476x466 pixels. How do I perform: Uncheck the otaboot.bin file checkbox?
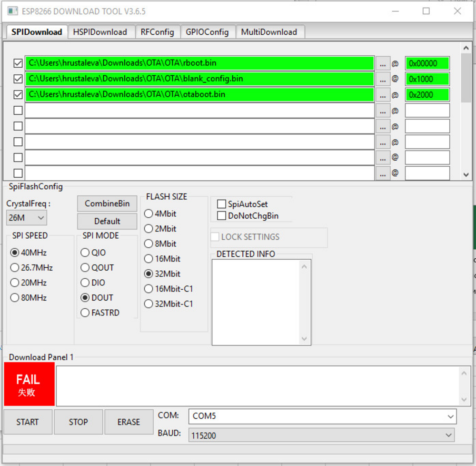coord(18,95)
